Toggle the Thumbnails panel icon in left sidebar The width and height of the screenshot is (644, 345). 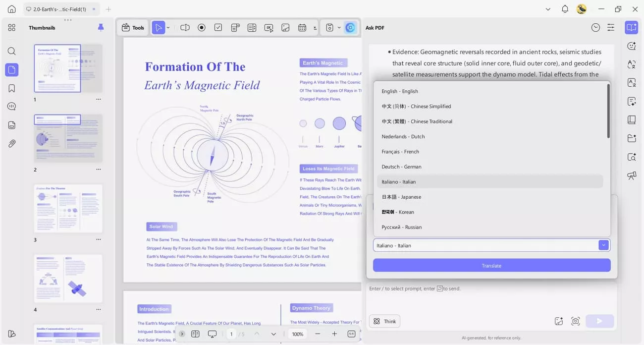pyautogui.click(x=12, y=70)
